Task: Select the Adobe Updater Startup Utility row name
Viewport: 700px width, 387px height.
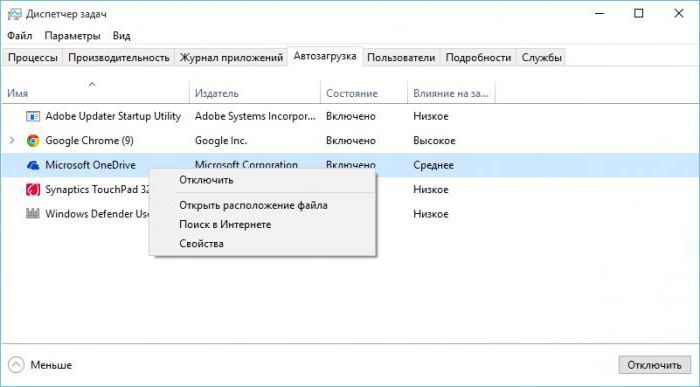Action: pos(113,117)
